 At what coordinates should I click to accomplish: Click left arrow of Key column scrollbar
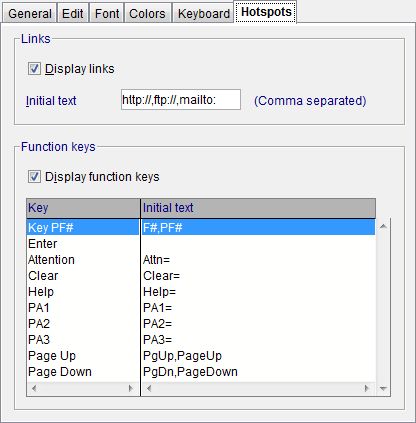(34, 388)
